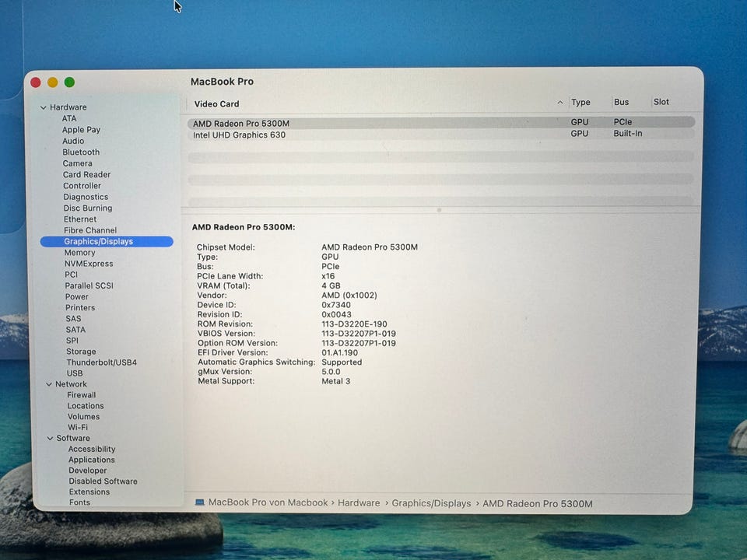This screenshot has height=560, width=747.
Task: Open the Controller entry
Action: pos(82,186)
